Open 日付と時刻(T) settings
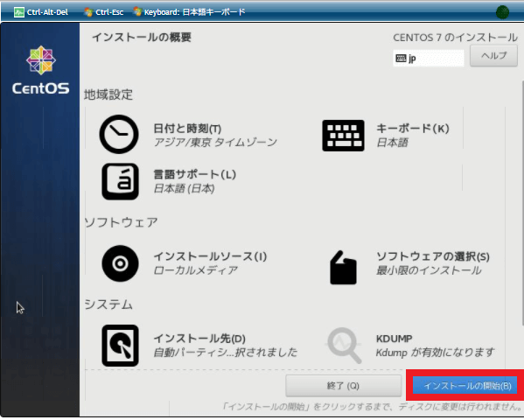Image resolution: width=524 pixels, height=420 pixels. click(187, 129)
